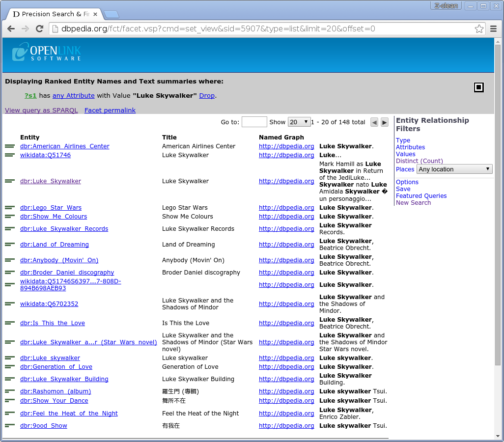Open a new browser tab

tap(111, 14)
